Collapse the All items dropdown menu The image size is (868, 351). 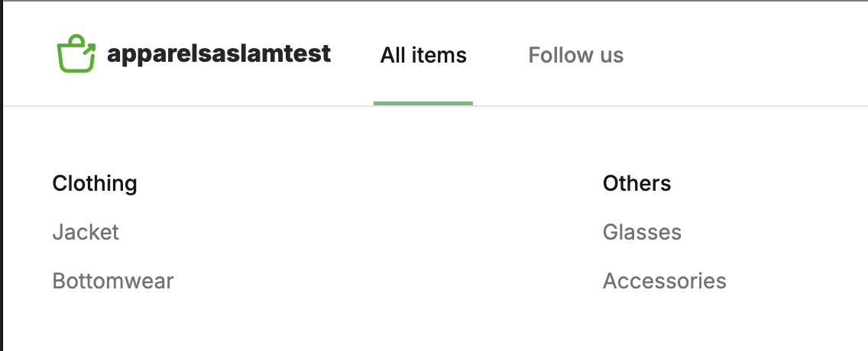coord(423,56)
